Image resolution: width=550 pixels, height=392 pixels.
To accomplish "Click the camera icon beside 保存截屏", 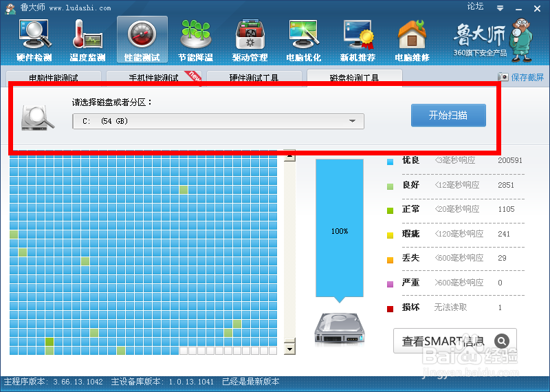I will pyautogui.click(x=503, y=77).
